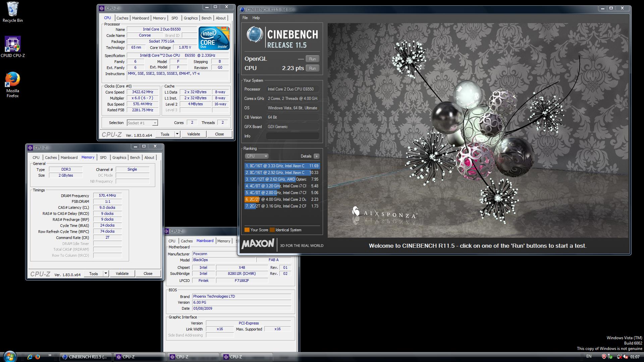Viewport: 644px width, 362px height.
Task: Click the brown Identical System legend swatch
Action: [x=272, y=230]
